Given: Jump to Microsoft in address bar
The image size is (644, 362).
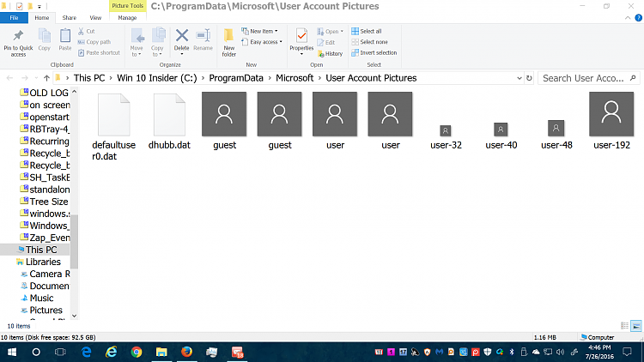Looking at the screenshot, I should tap(295, 78).
